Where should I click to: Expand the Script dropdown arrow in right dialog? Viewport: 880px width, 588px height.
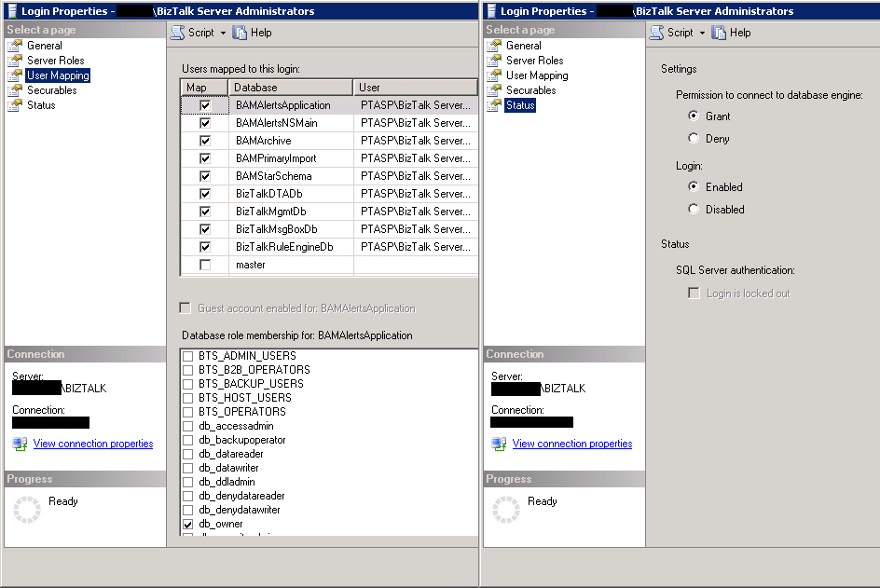pyautogui.click(x=703, y=33)
